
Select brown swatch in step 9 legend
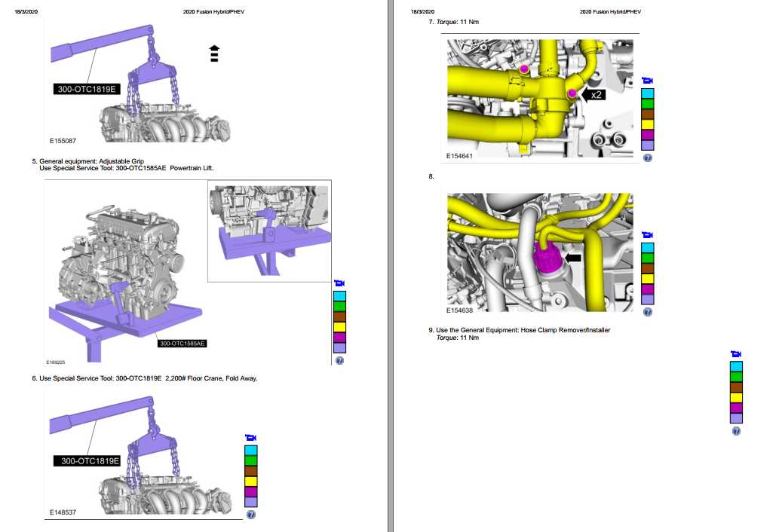tap(736, 387)
